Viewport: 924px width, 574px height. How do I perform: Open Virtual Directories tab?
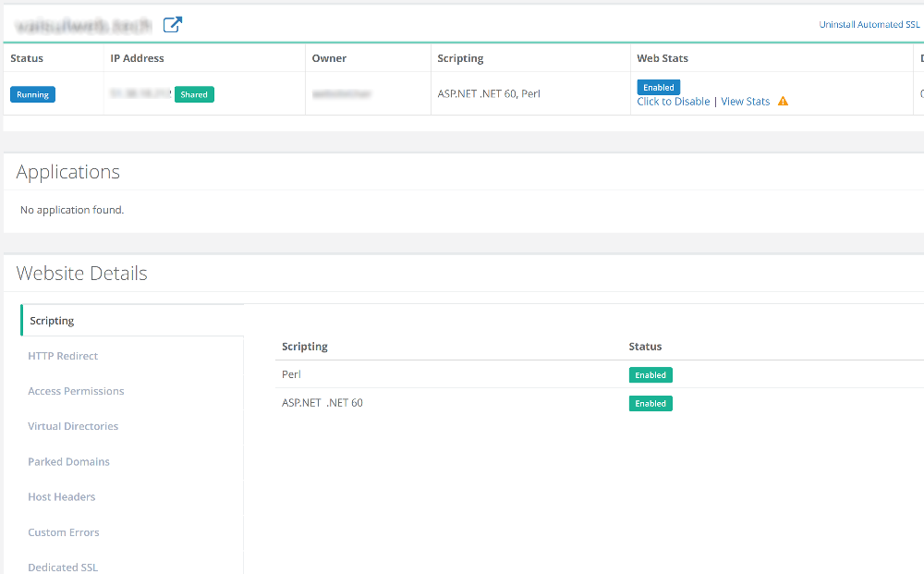[x=73, y=426]
